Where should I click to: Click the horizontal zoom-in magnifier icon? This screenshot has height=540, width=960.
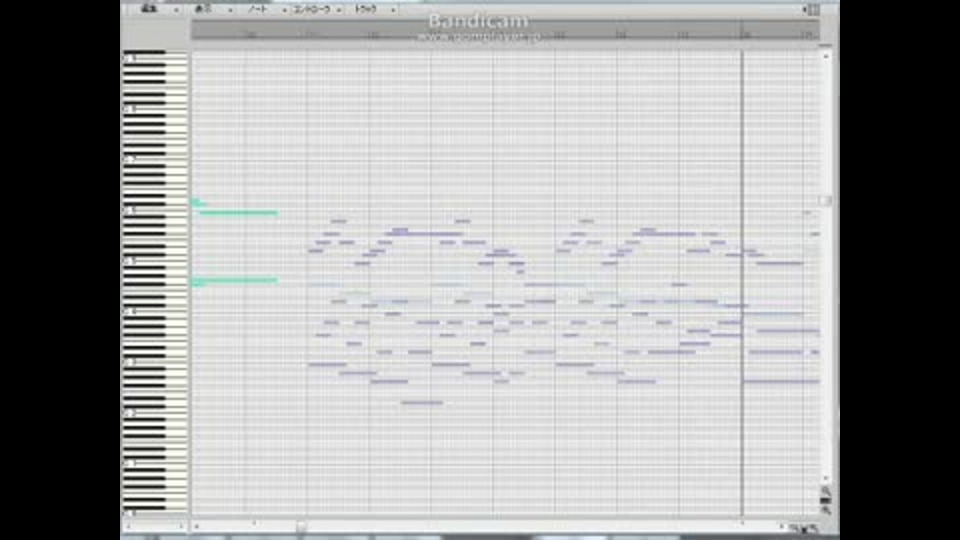(x=814, y=527)
